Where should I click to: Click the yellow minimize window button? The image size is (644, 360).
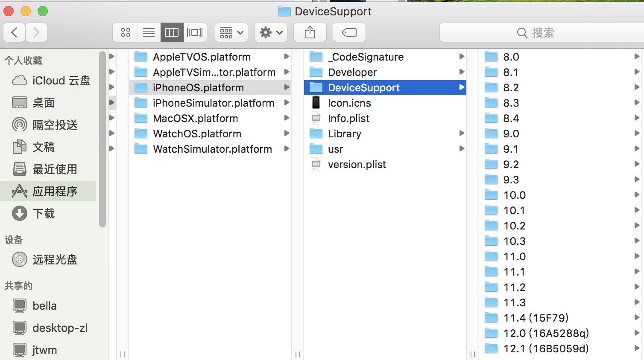pos(26,11)
